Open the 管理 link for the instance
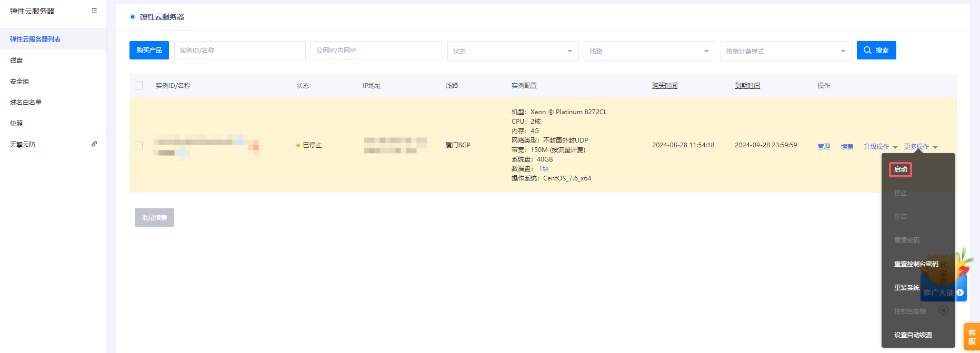The image size is (980, 353). pos(824,147)
